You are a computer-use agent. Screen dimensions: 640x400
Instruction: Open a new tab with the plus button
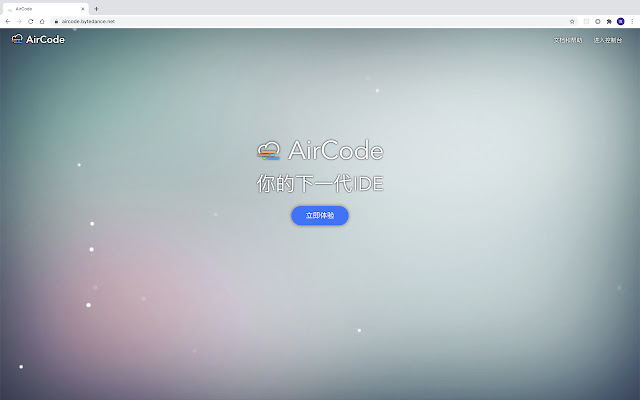point(96,9)
